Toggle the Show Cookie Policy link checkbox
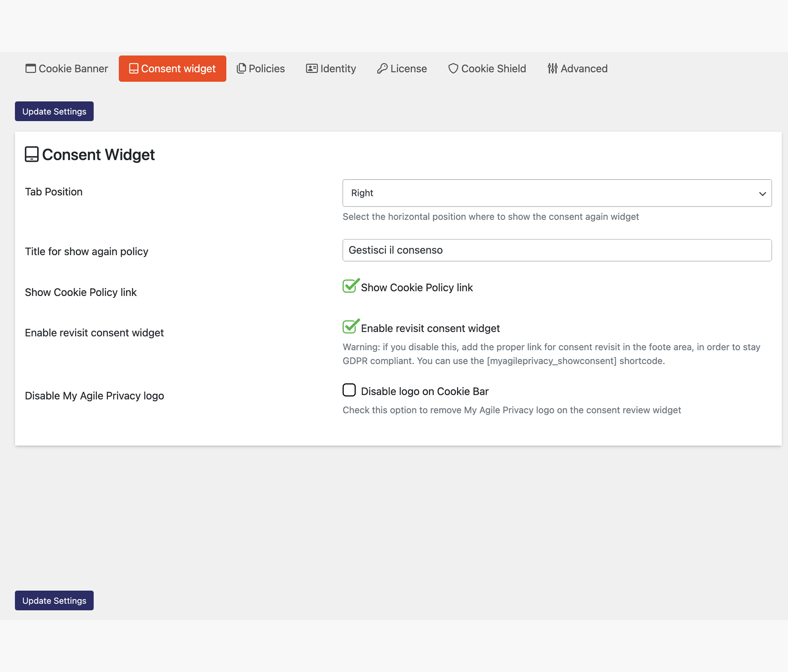The height and width of the screenshot is (672, 788). pos(350,287)
